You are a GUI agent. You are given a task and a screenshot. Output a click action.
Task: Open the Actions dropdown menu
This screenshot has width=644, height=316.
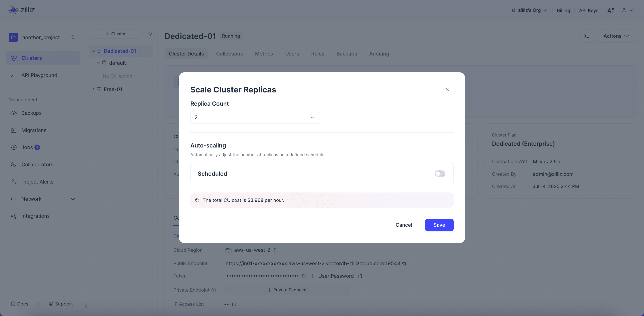616,36
